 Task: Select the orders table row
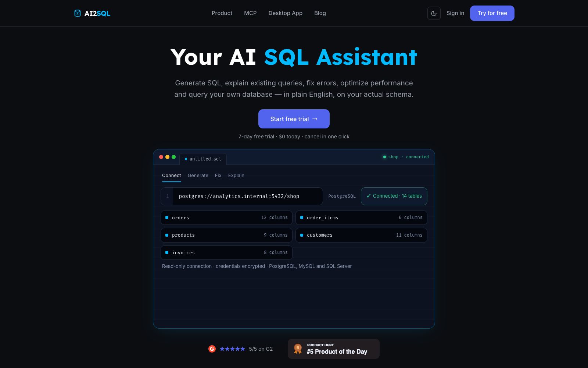(x=226, y=217)
